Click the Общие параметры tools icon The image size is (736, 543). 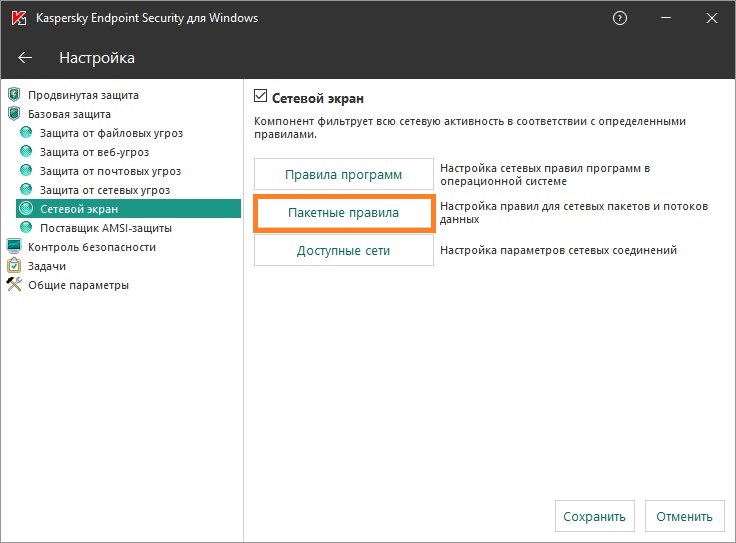14,285
